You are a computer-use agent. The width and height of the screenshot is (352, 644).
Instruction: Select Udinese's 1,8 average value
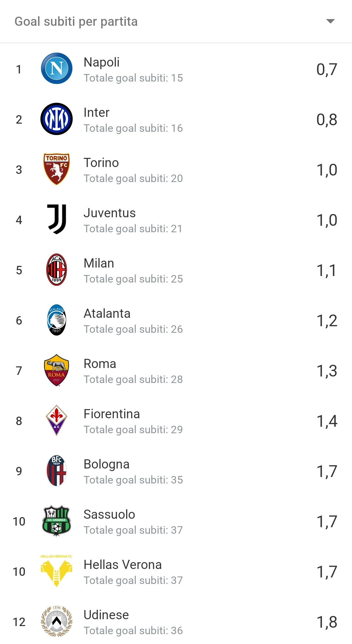(327, 622)
